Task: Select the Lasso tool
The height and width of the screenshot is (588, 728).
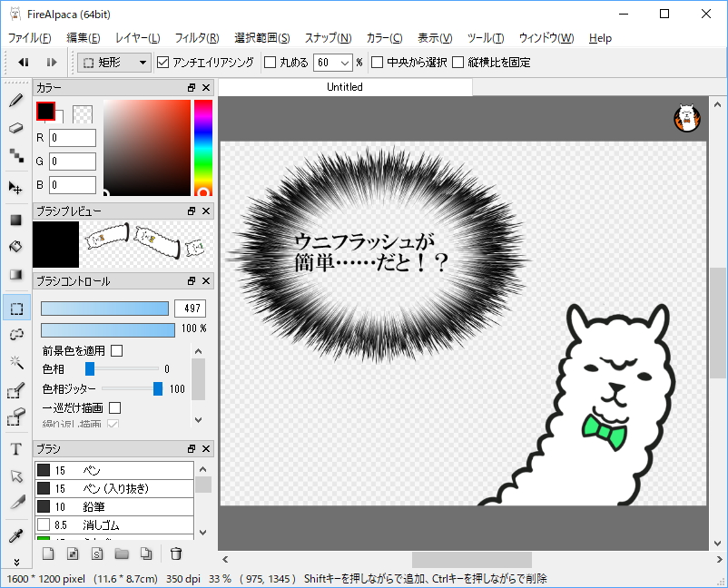Action: (x=16, y=334)
